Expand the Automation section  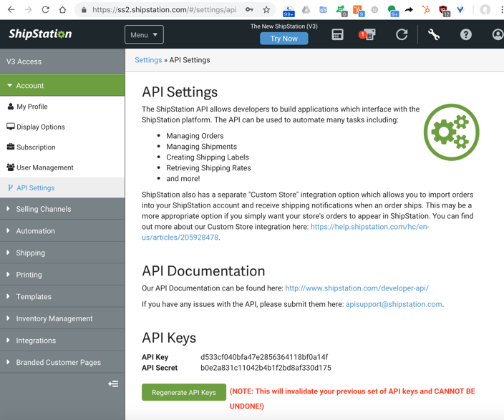[62, 230]
